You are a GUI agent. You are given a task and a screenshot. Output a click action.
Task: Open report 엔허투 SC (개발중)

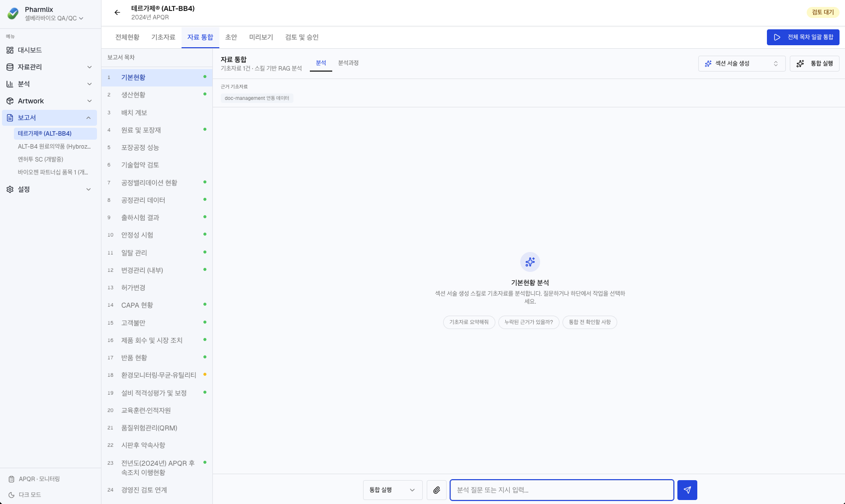pos(55,160)
